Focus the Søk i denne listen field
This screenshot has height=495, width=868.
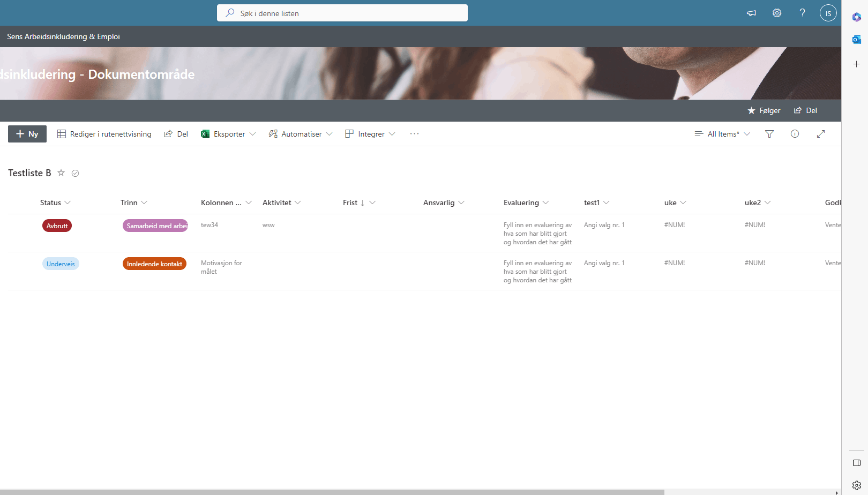(342, 13)
